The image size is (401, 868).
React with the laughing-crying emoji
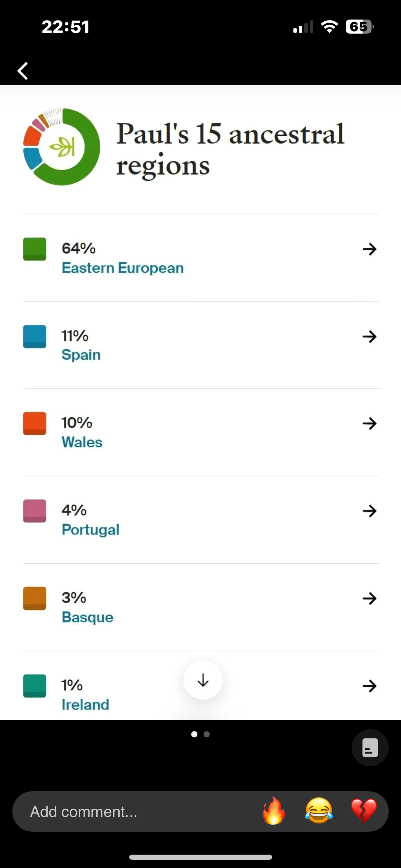point(319,811)
